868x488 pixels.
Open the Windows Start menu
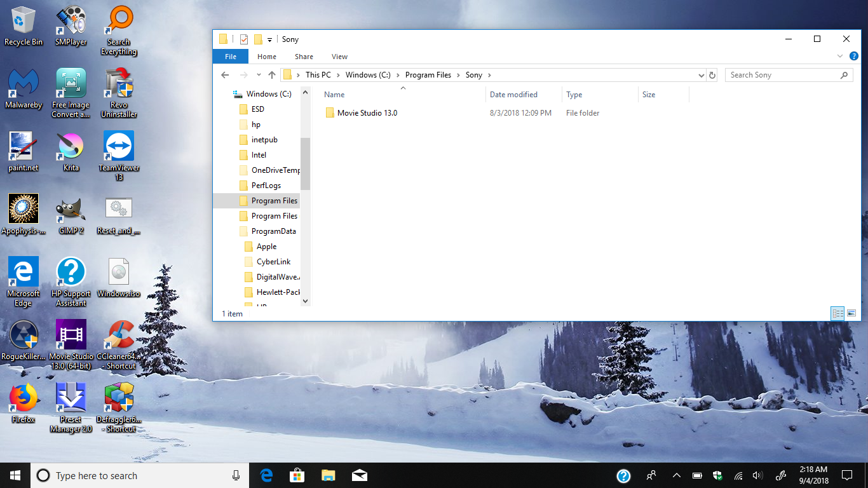pos(15,475)
